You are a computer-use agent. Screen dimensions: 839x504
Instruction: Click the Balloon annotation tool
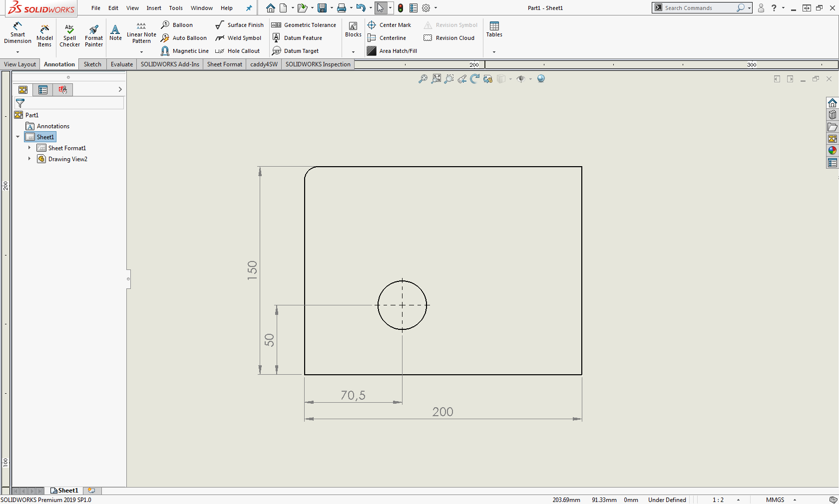177,25
